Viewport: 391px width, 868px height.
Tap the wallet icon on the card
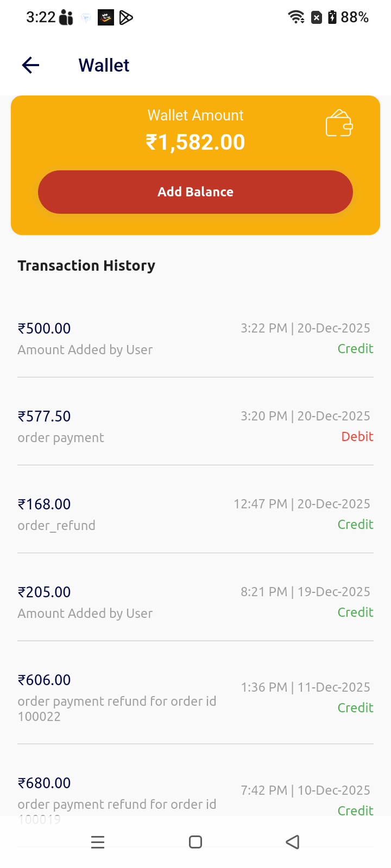[x=339, y=123]
